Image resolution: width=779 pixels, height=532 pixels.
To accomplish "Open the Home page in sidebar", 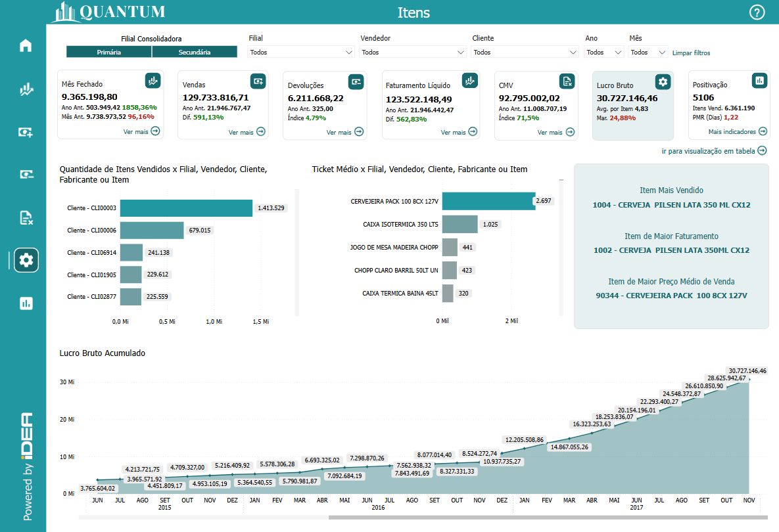I will 26,46.
